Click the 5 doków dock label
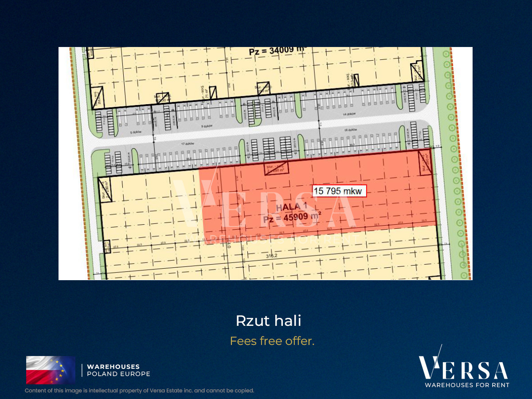The height and width of the screenshot is (399, 532). click(134, 132)
